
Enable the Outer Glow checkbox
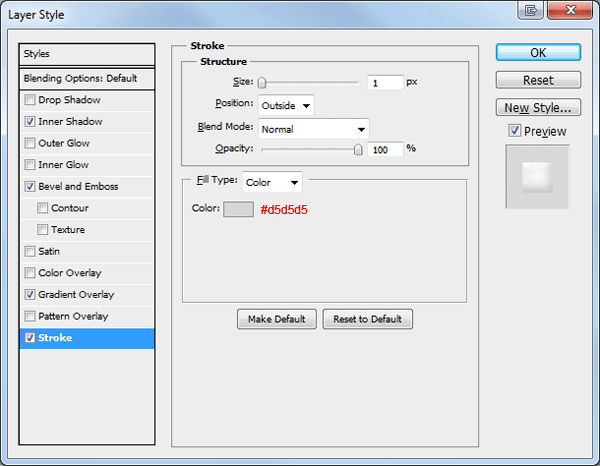point(30,143)
